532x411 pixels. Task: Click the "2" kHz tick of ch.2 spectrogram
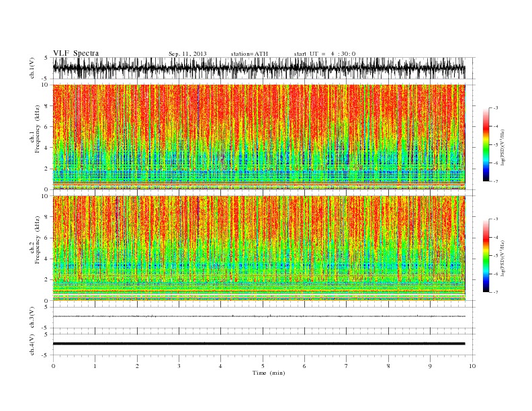46,280
